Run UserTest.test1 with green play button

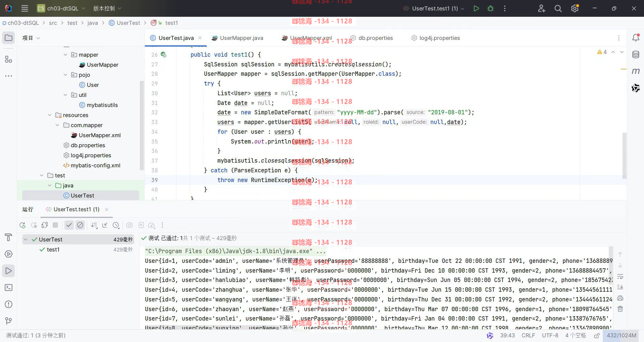[x=476, y=8]
